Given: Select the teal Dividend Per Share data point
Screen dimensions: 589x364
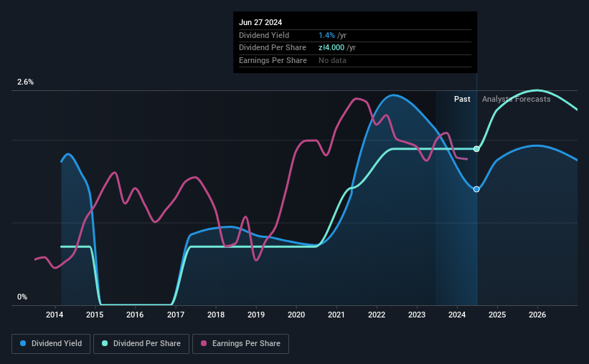Looking at the screenshot, I should tap(476, 149).
